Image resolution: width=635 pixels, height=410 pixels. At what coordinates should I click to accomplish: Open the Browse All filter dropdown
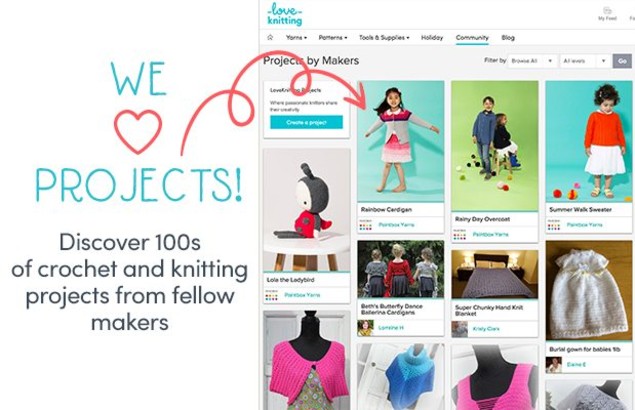pyautogui.click(x=532, y=61)
